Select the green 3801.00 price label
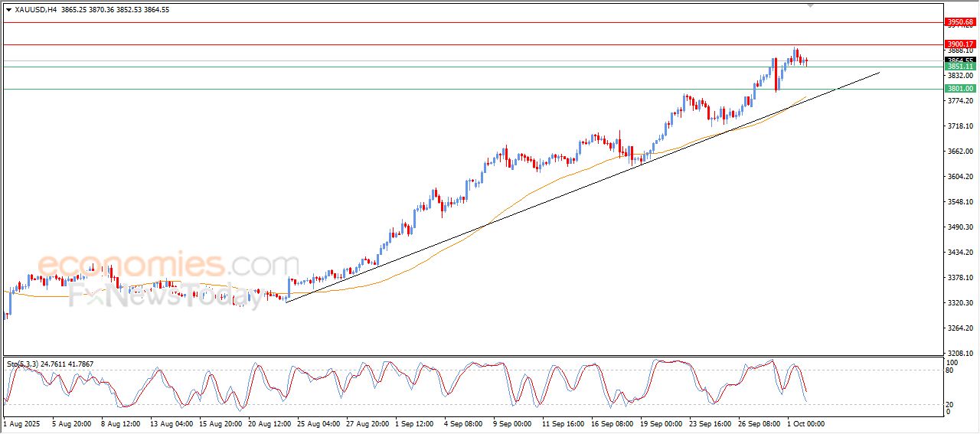This screenshot has width=980, height=434. pyautogui.click(x=960, y=89)
